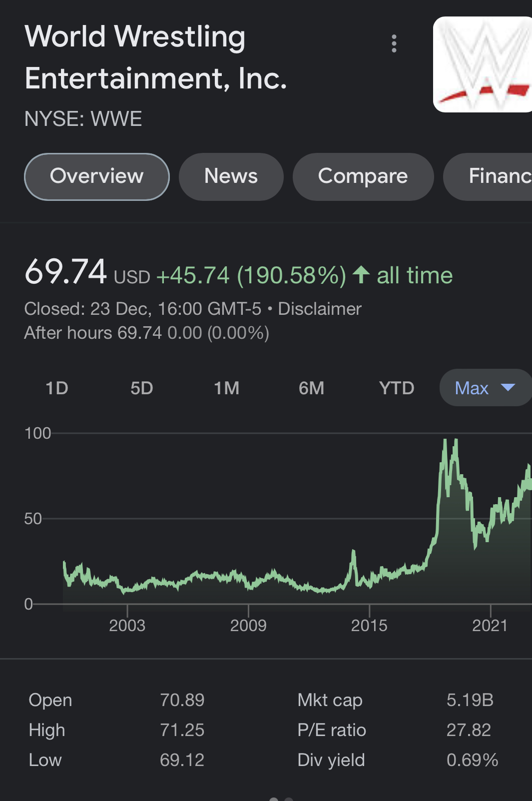Click the Mkt cap label
The image size is (532, 801).
pyautogui.click(x=330, y=701)
